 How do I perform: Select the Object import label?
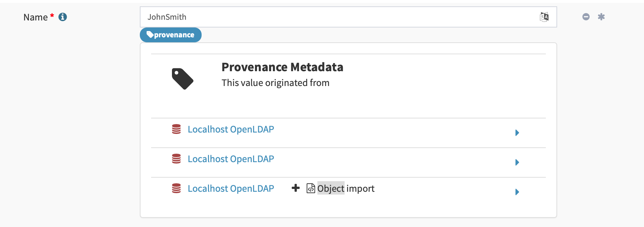pos(345,188)
